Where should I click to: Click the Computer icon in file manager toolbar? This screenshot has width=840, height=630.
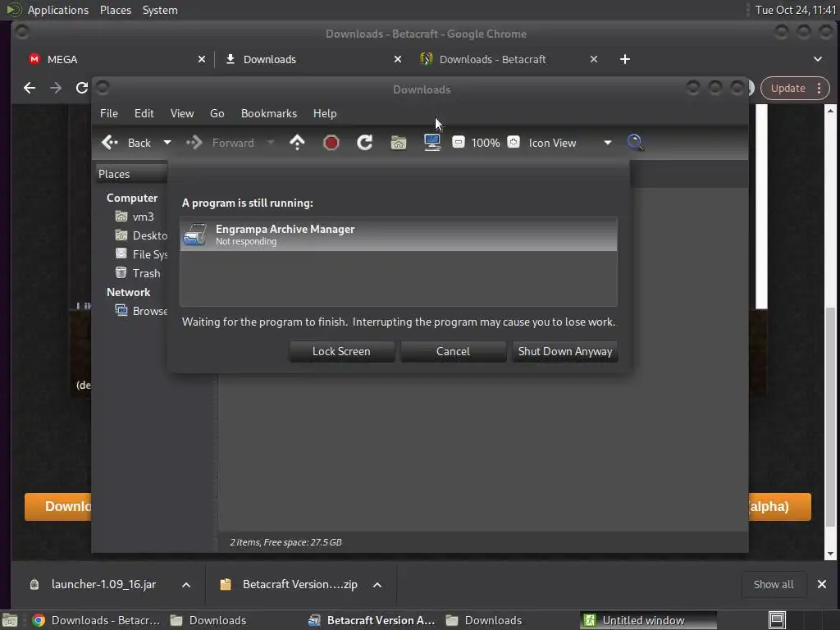click(x=431, y=143)
